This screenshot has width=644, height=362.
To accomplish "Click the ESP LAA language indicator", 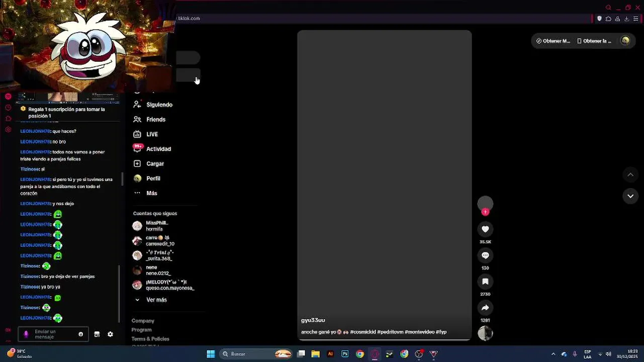I will click(x=587, y=354).
